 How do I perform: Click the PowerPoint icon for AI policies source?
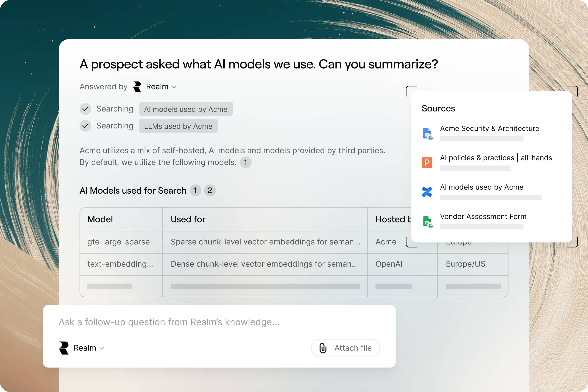[427, 163]
